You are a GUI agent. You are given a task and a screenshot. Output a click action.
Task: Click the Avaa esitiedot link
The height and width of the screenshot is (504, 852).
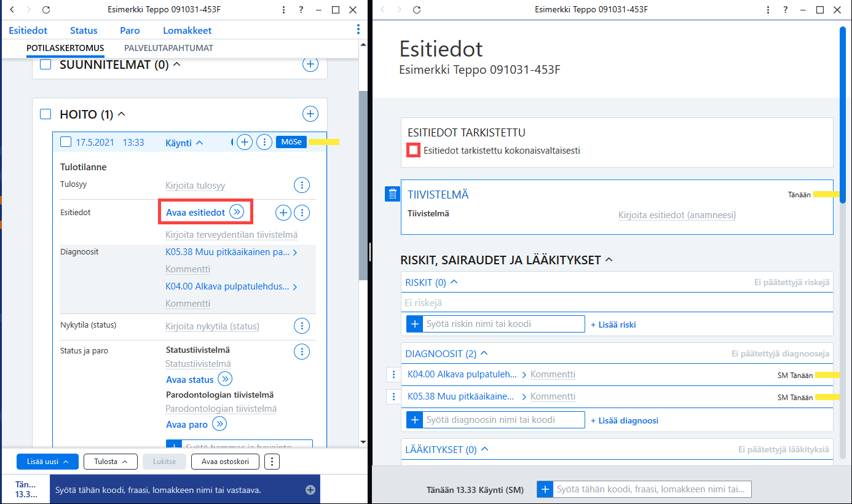pyautogui.click(x=195, y=212)
